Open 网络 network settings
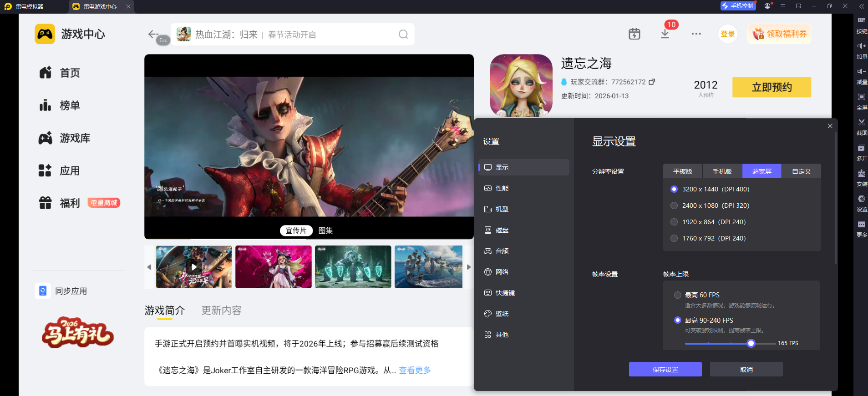This screenshot has height=396, width=868. (x=524, y=272)
